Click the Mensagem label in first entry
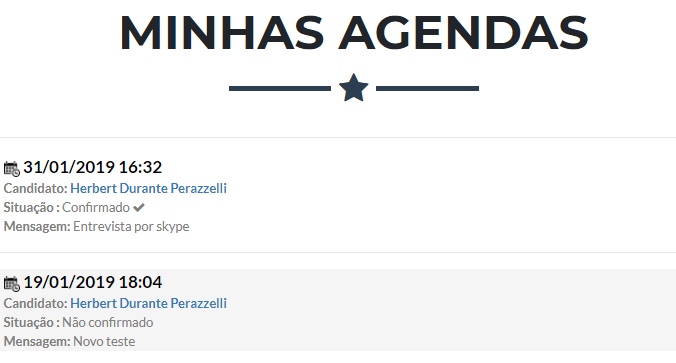 pos(37,226)
